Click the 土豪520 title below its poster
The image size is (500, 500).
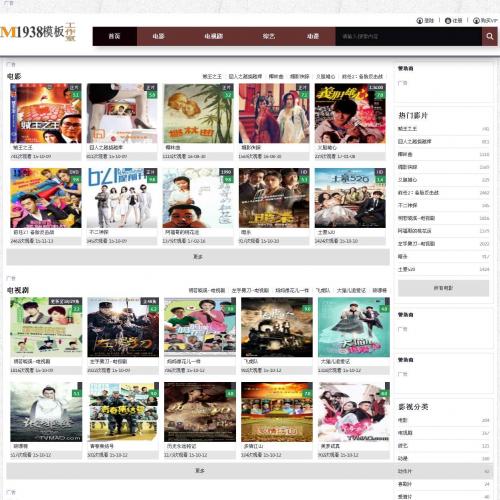click(x=326, y=232)
